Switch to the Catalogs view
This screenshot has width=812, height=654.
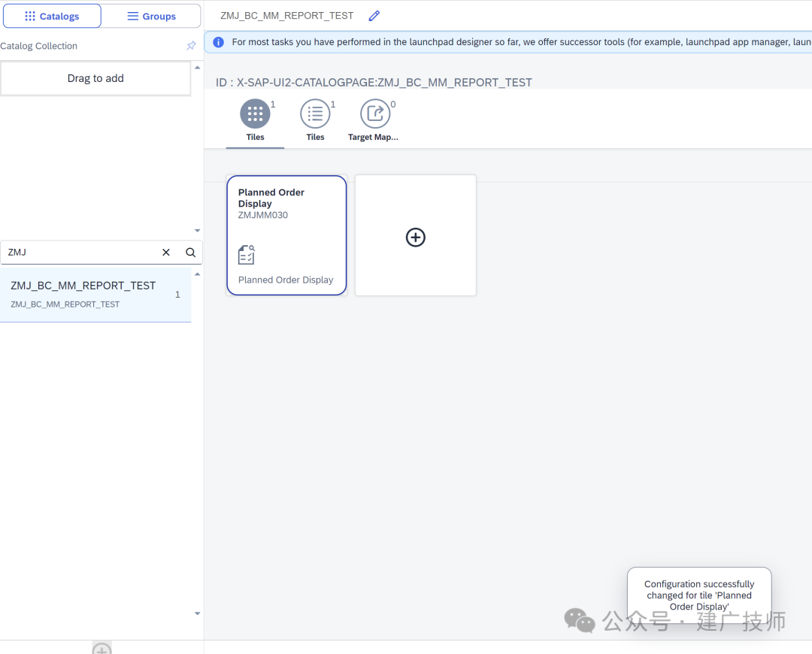52,16
